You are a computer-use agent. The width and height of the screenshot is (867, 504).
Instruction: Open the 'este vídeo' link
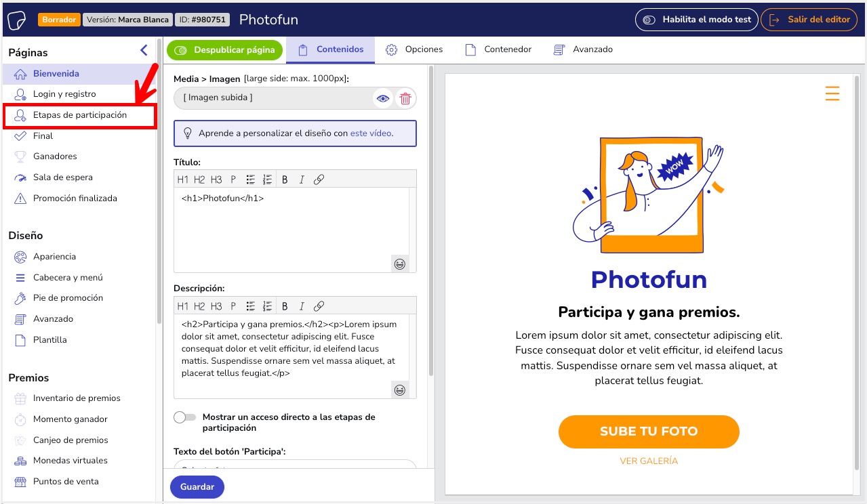coord(371,133)
